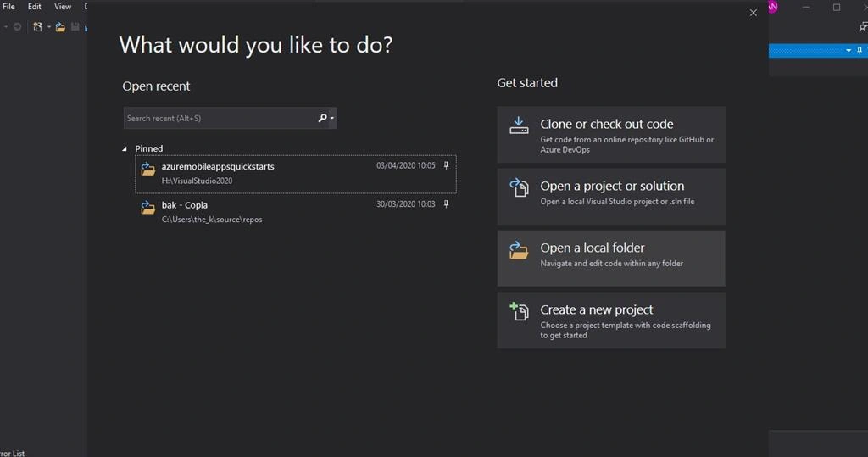Open the Error List tab
868x457 pixels.
tap(12, 453)
